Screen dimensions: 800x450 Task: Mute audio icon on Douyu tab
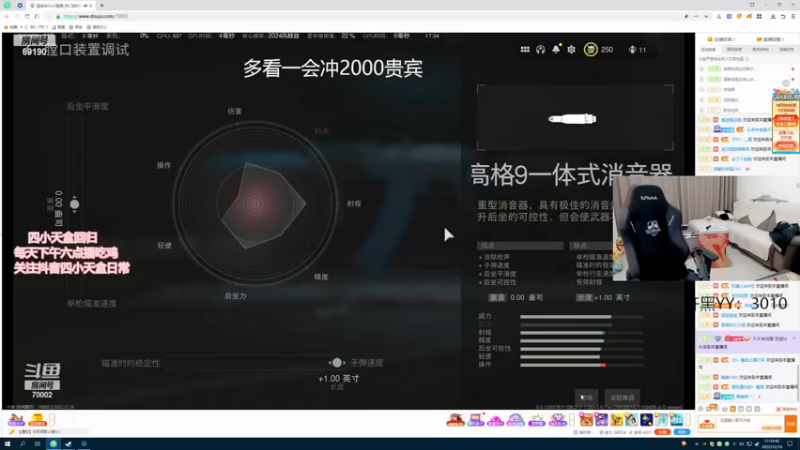pyautogui.click(x=85, y=6)
